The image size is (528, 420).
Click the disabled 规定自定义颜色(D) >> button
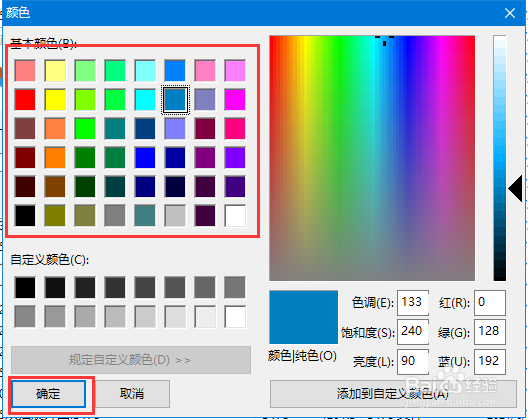pos(131,360)
